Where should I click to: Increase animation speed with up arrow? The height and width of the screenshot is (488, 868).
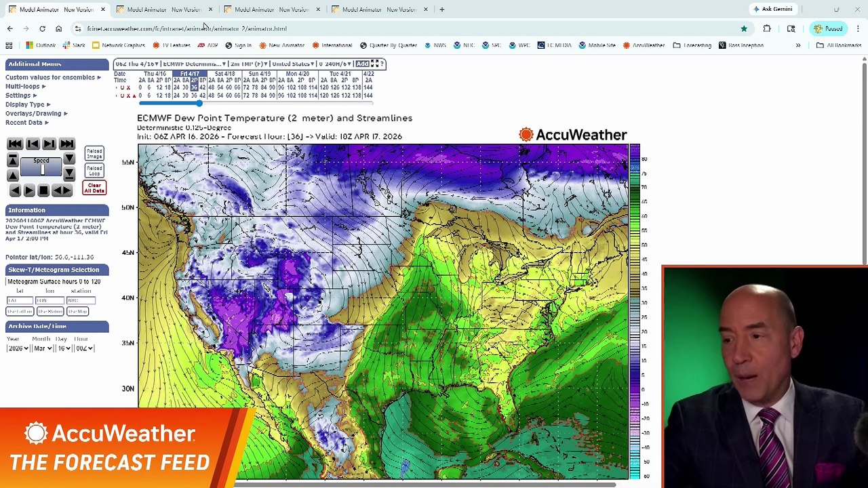[x=12, y=175]
